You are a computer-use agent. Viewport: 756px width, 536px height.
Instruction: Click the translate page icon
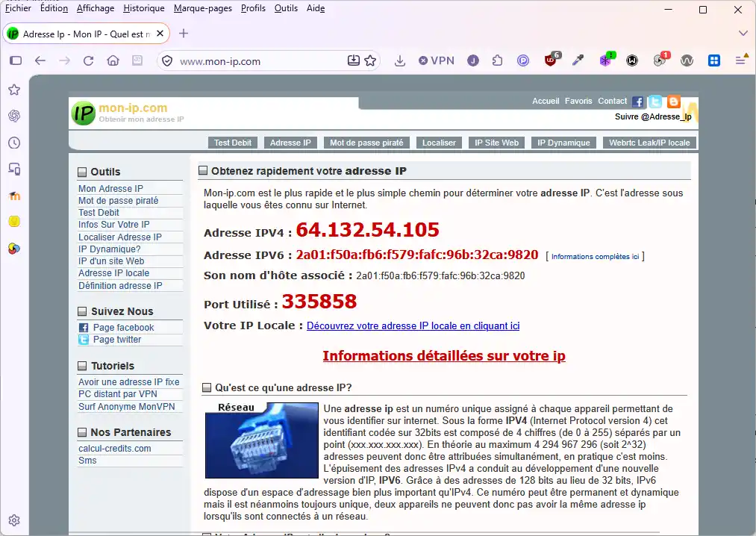point(137,60)
